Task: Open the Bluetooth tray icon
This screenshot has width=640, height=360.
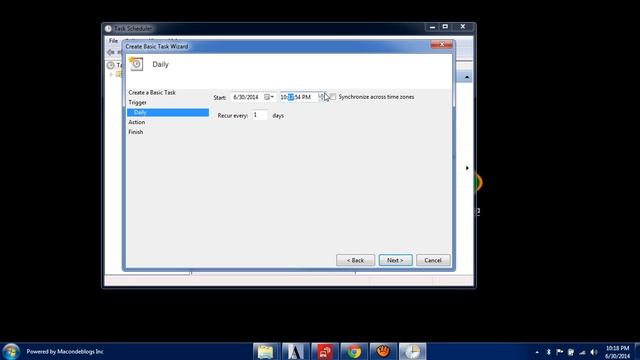Action: click(548, 352)
